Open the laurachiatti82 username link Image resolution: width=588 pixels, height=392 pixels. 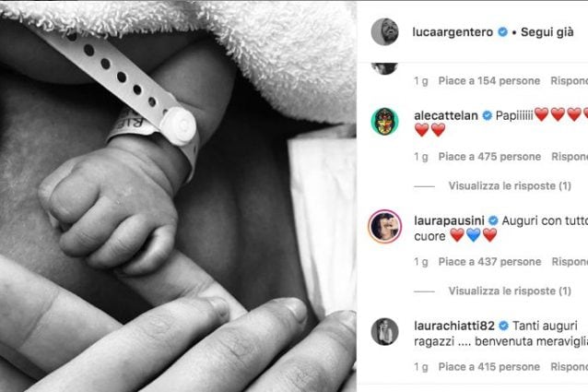(454, 326)
